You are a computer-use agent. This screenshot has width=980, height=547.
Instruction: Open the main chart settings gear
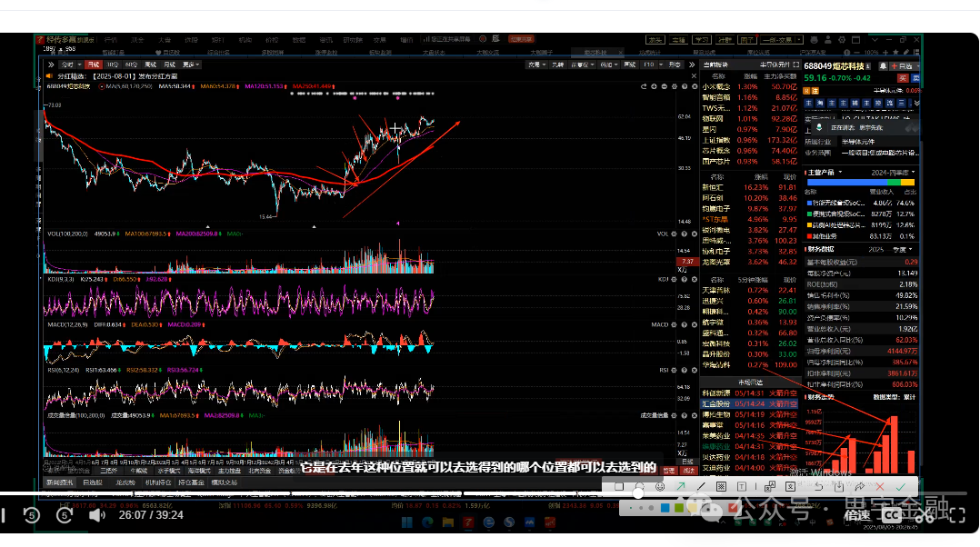click(x=675, y=86)
